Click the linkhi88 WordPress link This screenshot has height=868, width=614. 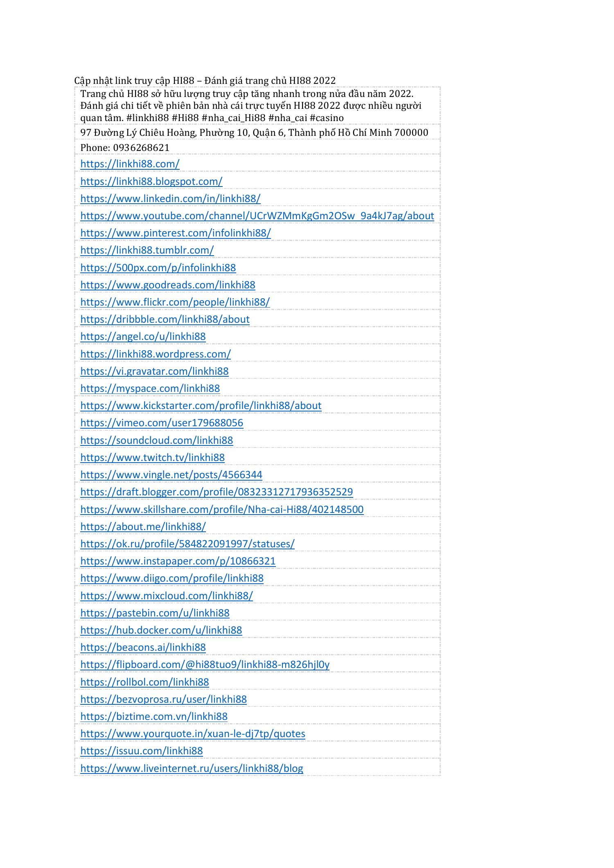pyautogui.click(x=156, y=354)
